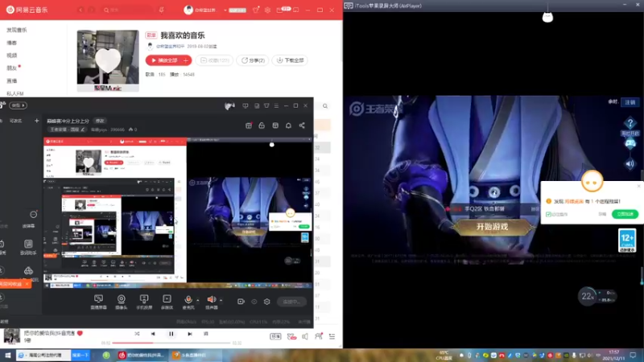The image size is (644, 362).
Task: Share the stream via share icon
Action: pos(302,125)
